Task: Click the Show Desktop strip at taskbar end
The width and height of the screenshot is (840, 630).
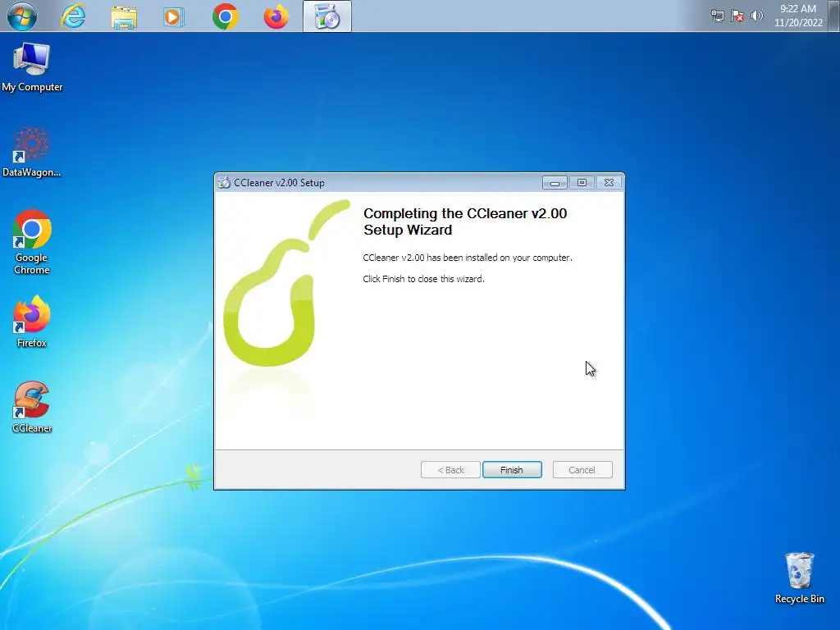Action: pyautogui.click(x=834, y=16)
